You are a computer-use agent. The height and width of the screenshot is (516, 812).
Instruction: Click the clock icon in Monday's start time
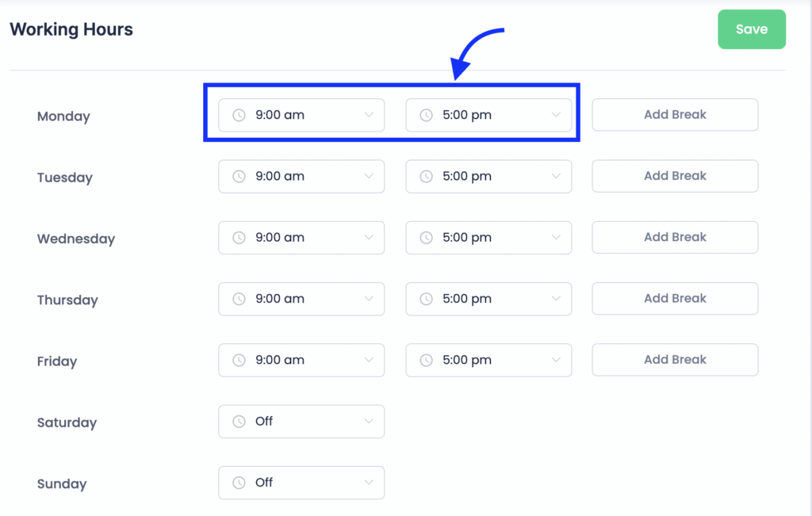(239, 115)
